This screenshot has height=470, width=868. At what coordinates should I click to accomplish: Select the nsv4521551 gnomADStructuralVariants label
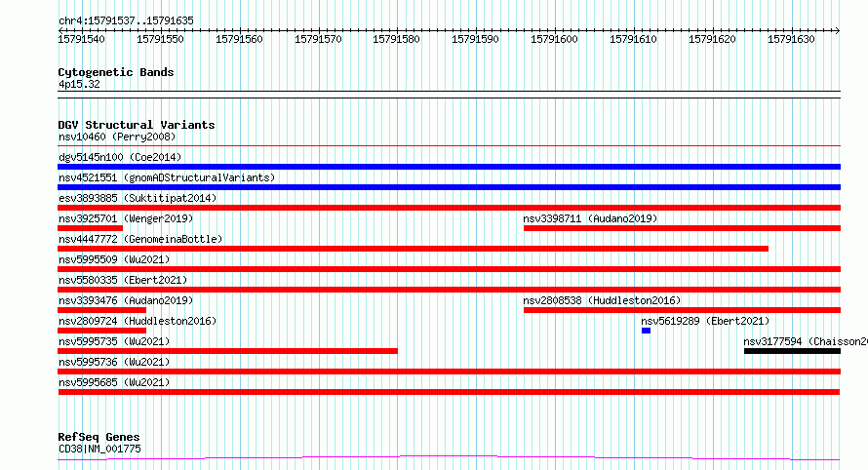pyautogui.click(x=167, y=177)
